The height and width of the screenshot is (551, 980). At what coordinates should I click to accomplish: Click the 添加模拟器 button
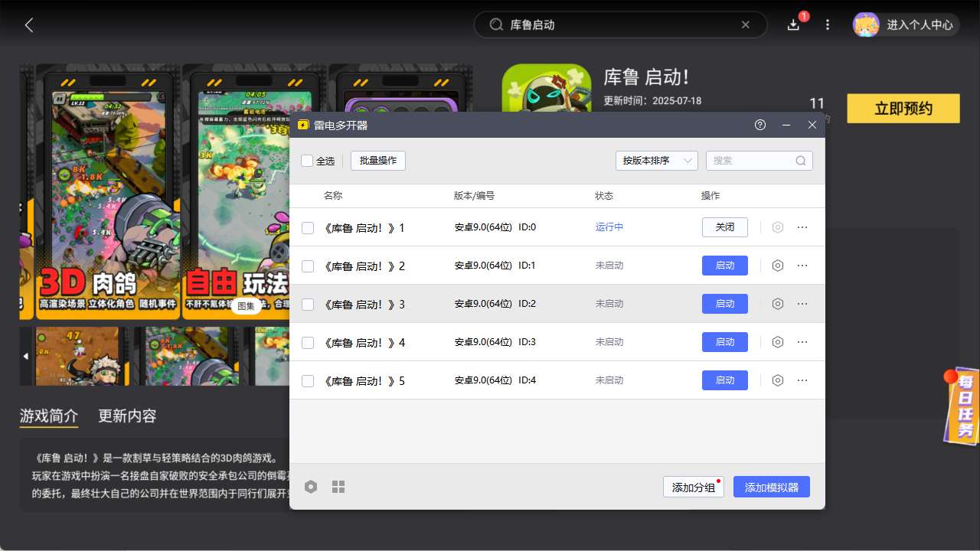772,487
